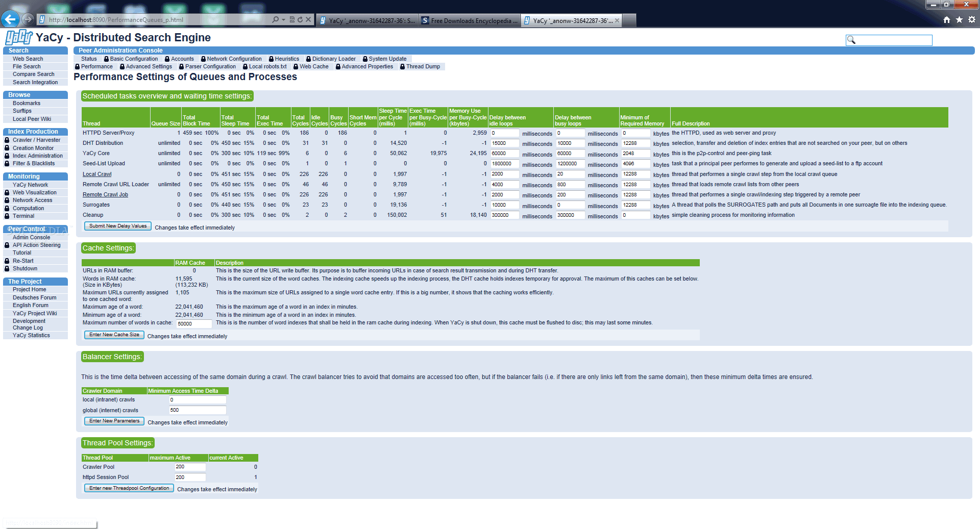Open YaCy Network under Monitoring
The width and height of the screenshot is (980, 529).
click(x=30, y=185)
